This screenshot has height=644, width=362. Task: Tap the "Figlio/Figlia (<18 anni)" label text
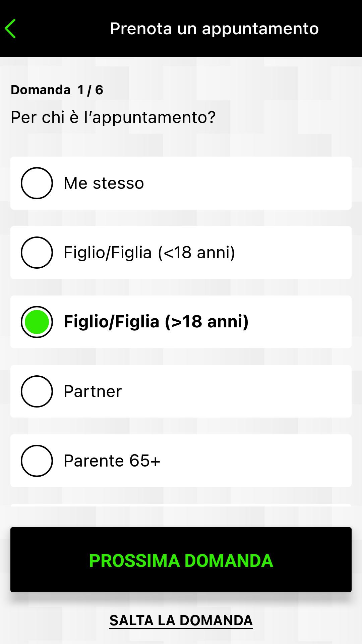coord(149,253)
